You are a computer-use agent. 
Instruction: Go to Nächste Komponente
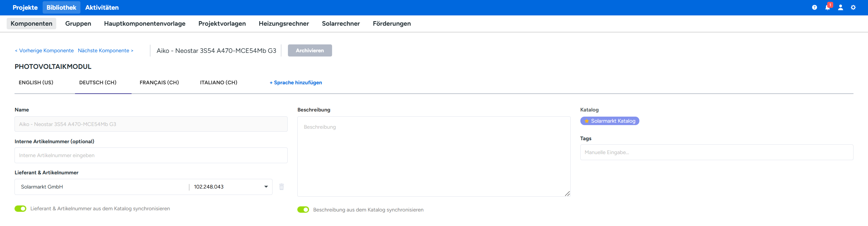pyautogui.click(x=106, y=50)
